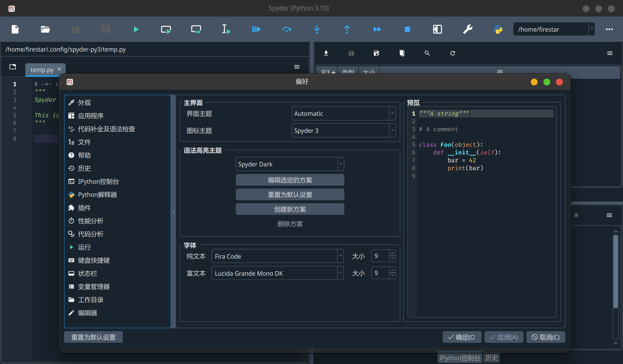Open the console pane hamburger menu
The width and height of the screenshot is (623, 364).
click(609, 215)
